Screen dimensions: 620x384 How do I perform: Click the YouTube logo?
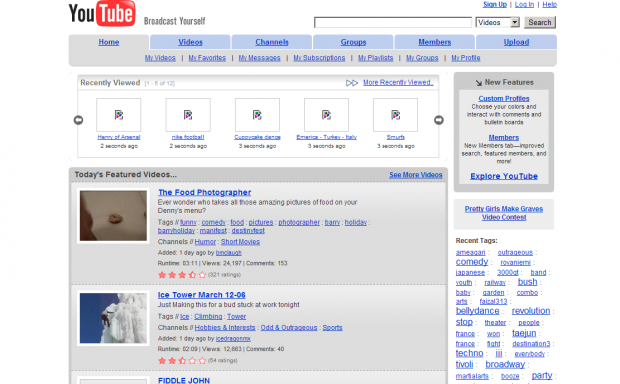pos(102,13)
